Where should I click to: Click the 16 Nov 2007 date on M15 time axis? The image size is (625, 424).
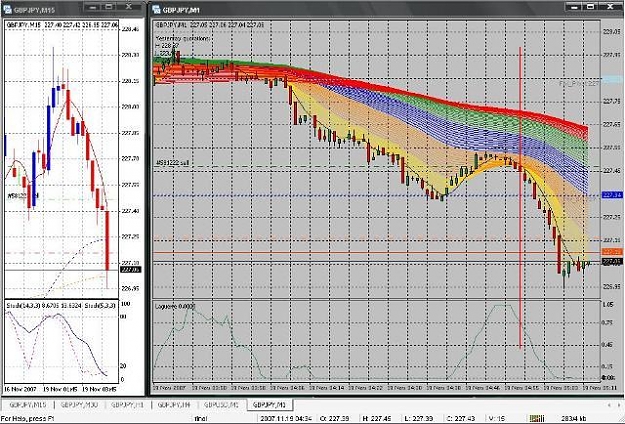[20, 389]
